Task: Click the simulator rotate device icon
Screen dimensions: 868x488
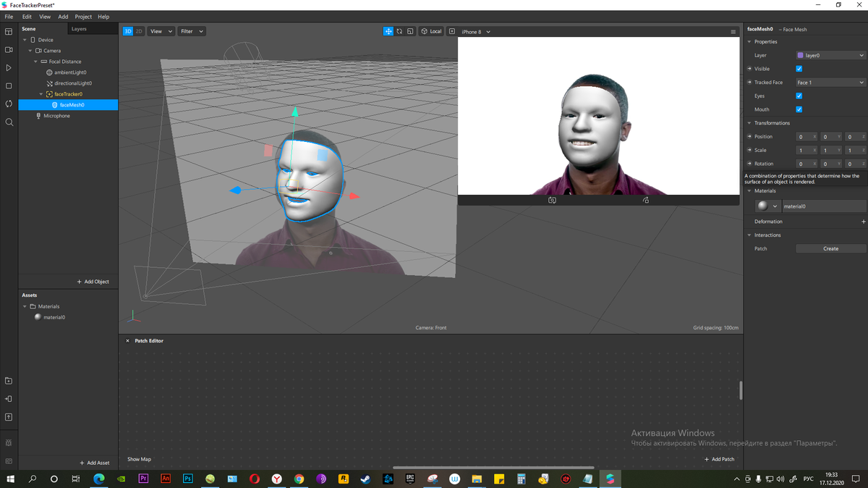Action: pyautogui.click(x=646, y=200)
